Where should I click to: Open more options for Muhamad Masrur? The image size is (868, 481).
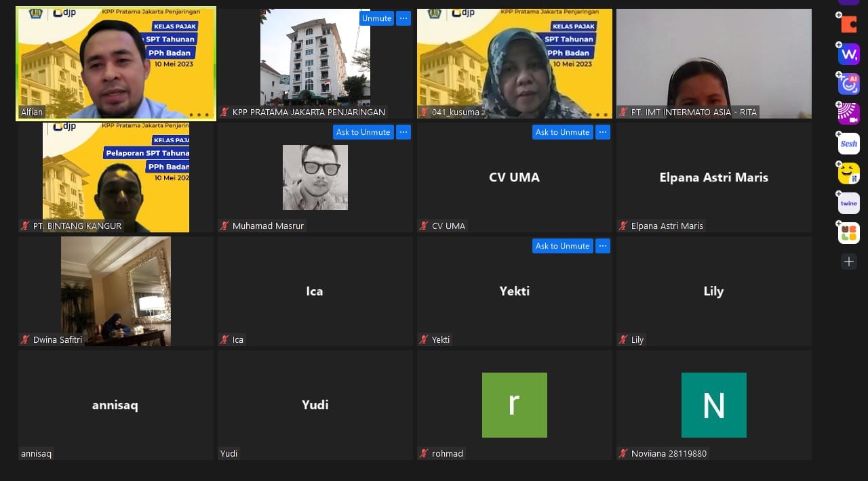point(403,132)
